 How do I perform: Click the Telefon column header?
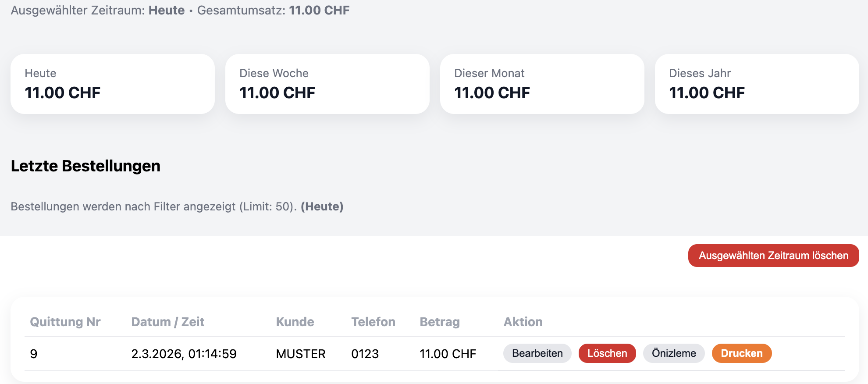[x=374, y=322]
